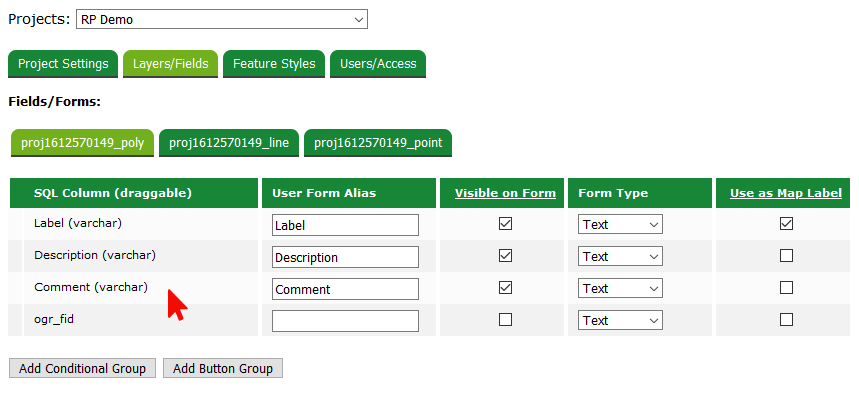
Task: Uncheck Visible on Form for Label
Action: tap(505, 224)
